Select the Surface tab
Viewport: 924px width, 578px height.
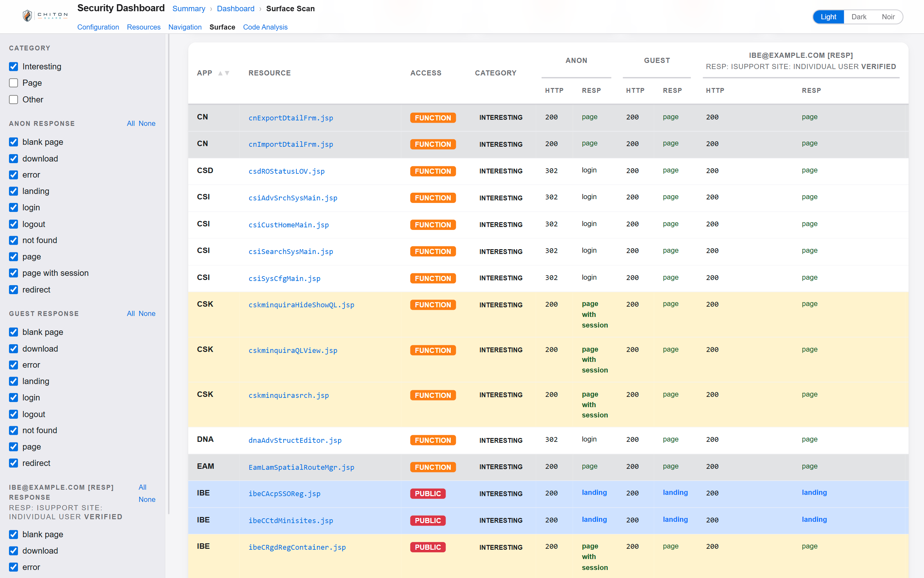222,27
